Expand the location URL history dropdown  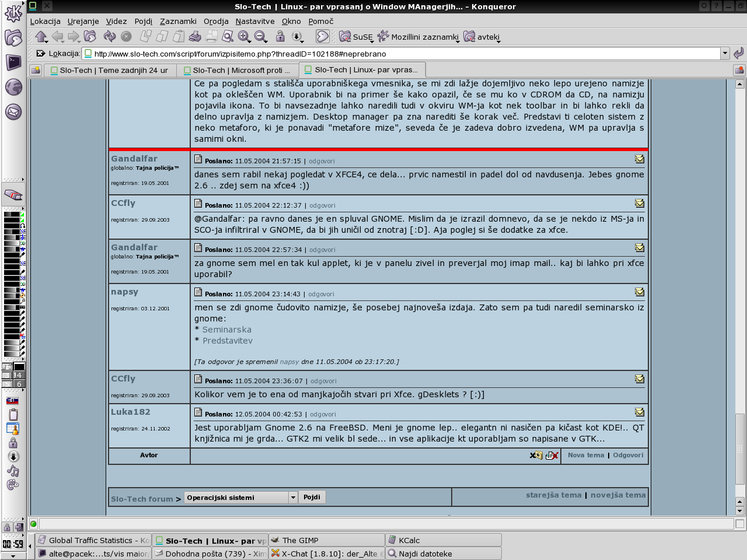(x=725, y=53)
